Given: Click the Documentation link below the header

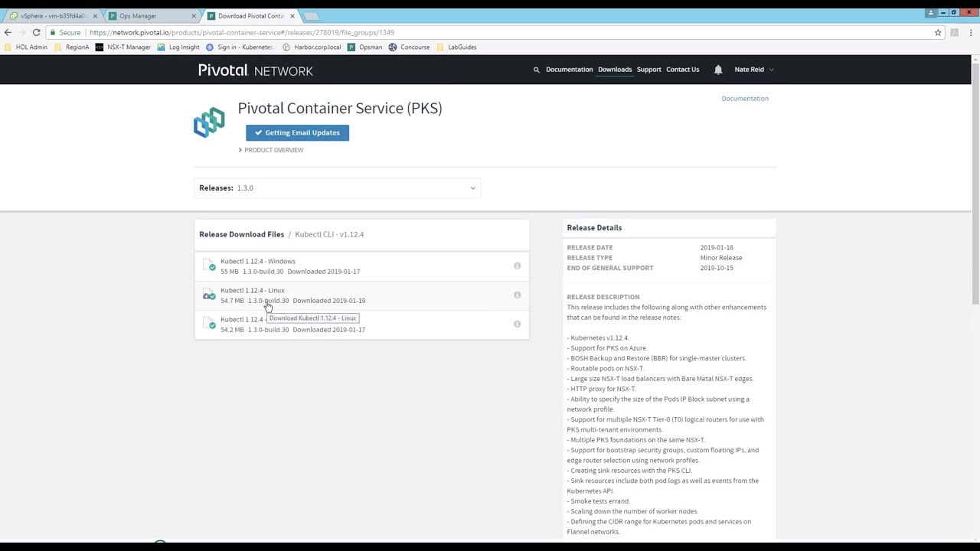Looking at the screenshot, I should pyautogui.click(x=744, y=99).
